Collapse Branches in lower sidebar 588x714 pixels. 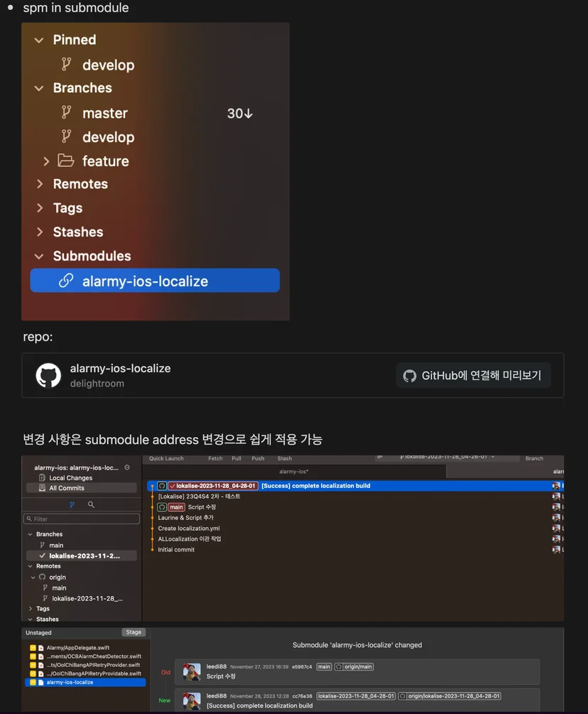point(30,534)
